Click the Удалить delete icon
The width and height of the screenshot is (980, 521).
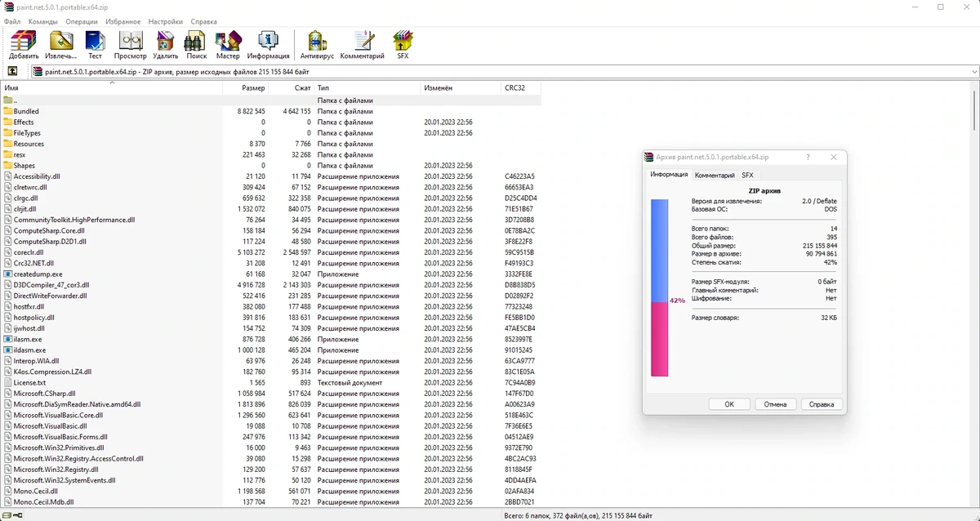(x=165, y=45)
